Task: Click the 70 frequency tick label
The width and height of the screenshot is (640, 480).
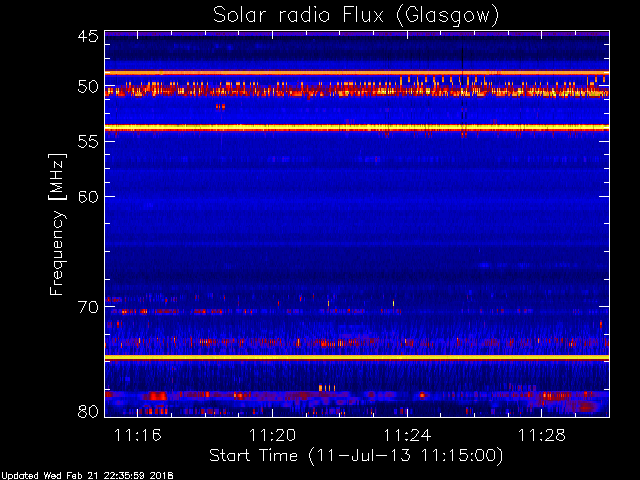Action: 88,307
